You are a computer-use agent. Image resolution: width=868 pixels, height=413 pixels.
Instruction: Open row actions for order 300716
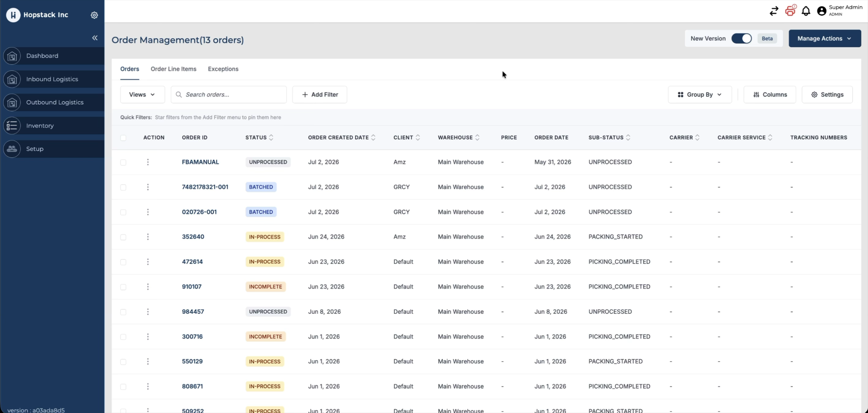click(x=148, y=337)
